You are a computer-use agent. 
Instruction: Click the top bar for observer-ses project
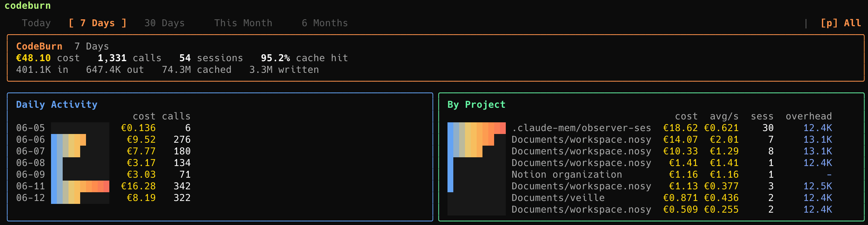[477, 128]
